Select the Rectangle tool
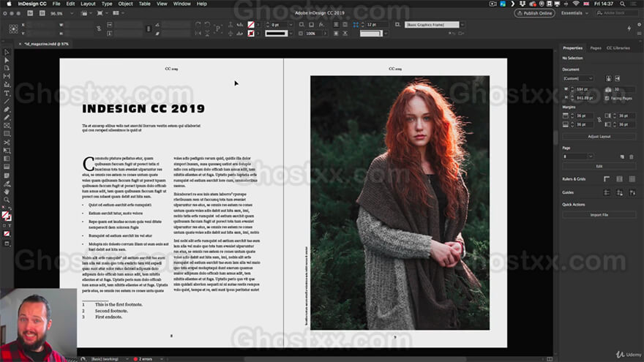644x362 pixels. (x=7, y=135)
